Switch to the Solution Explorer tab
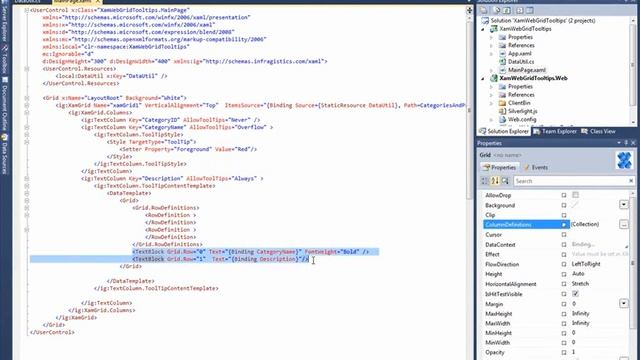Screen dimensions: 640x360 click(x=504, y=131)
